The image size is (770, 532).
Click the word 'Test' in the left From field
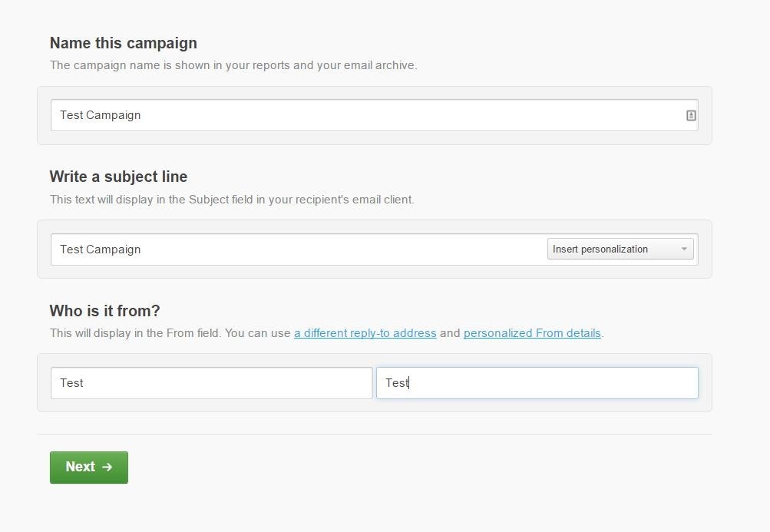(x=71, y=383)
